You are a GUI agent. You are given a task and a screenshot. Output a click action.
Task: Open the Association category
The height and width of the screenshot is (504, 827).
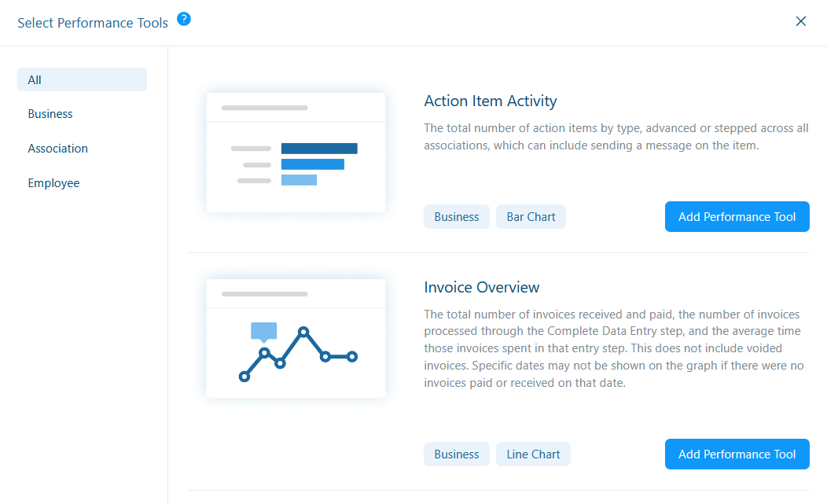click(x=57, y=149)
